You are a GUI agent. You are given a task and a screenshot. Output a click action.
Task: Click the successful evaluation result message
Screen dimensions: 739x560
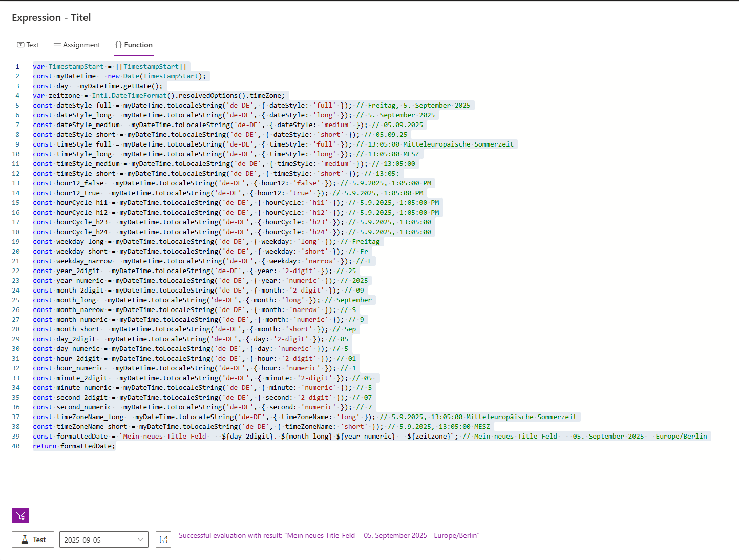[x=329, y=536]
